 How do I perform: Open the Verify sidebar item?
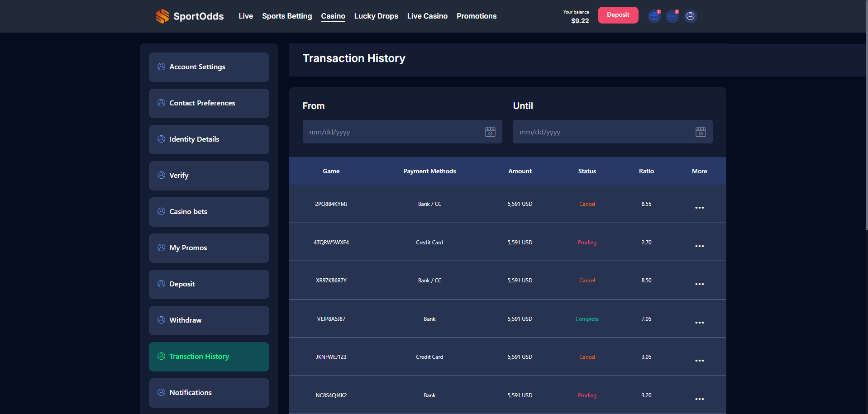pos(209,176)
